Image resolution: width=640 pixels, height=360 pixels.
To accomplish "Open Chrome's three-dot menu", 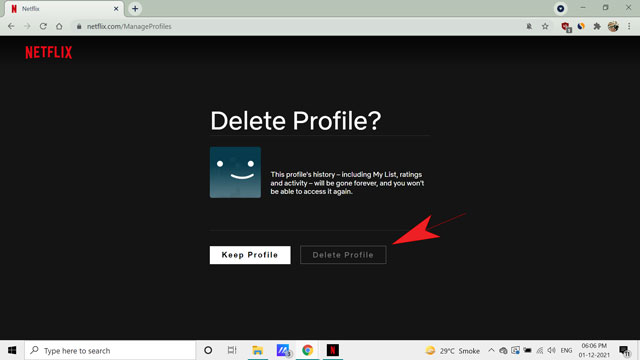I will point(629,27).
